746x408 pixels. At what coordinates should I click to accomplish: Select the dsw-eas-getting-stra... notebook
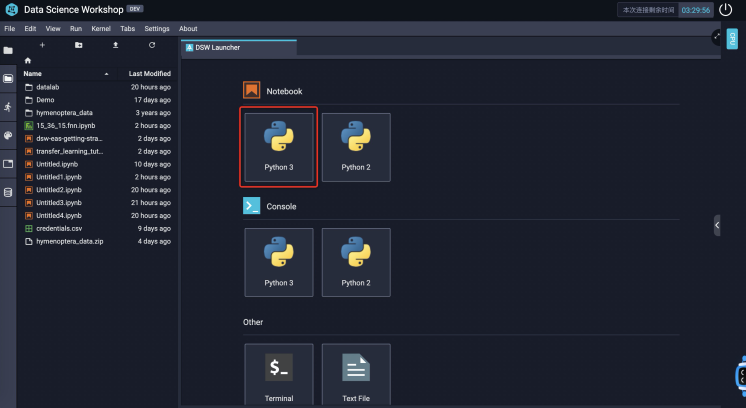pyautogui.click(x=97, y=138)
